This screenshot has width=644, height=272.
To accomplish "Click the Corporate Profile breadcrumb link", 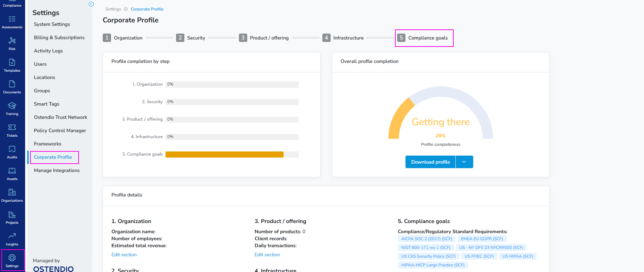I will 147,9.
